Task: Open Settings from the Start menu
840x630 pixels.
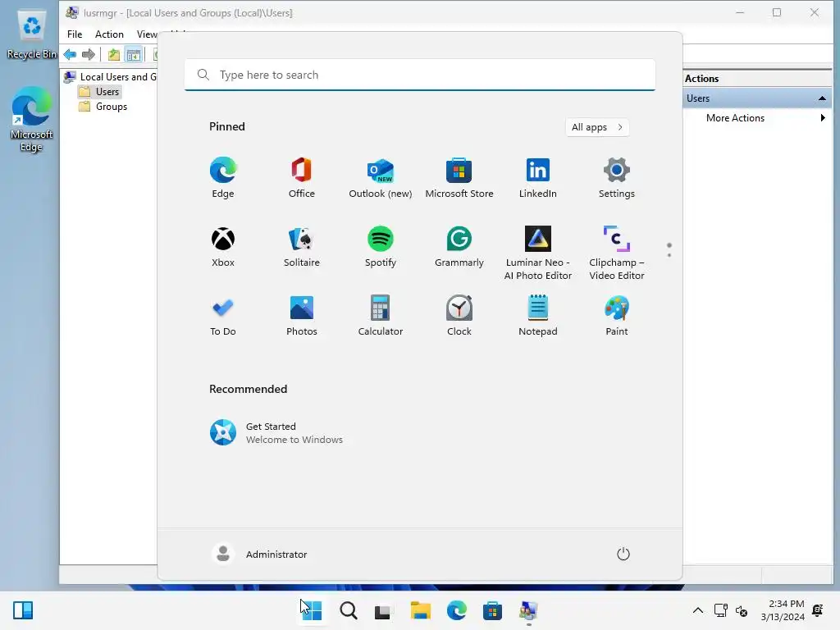Action: (617, 178)
